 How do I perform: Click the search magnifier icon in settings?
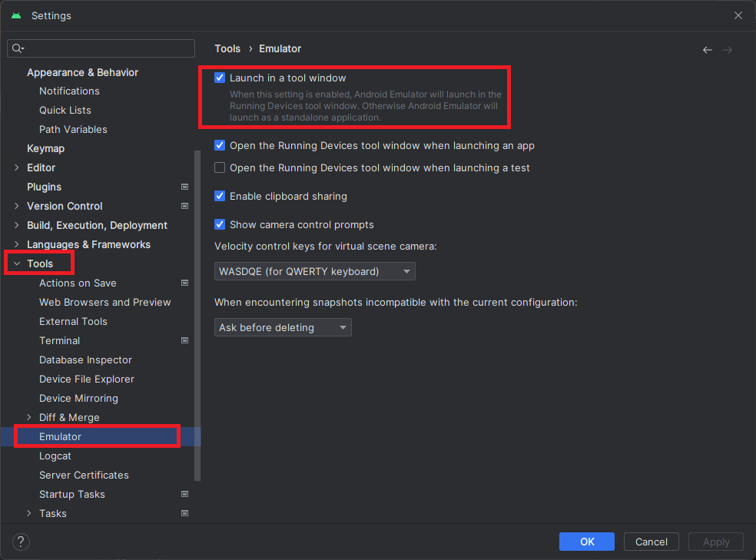pos(18,48)
